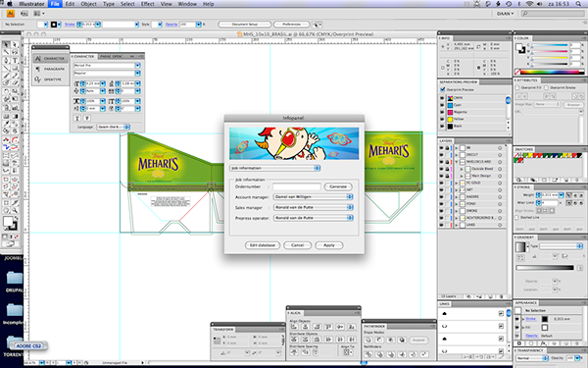Select the Eyedropper tool

tap(6, 124)
